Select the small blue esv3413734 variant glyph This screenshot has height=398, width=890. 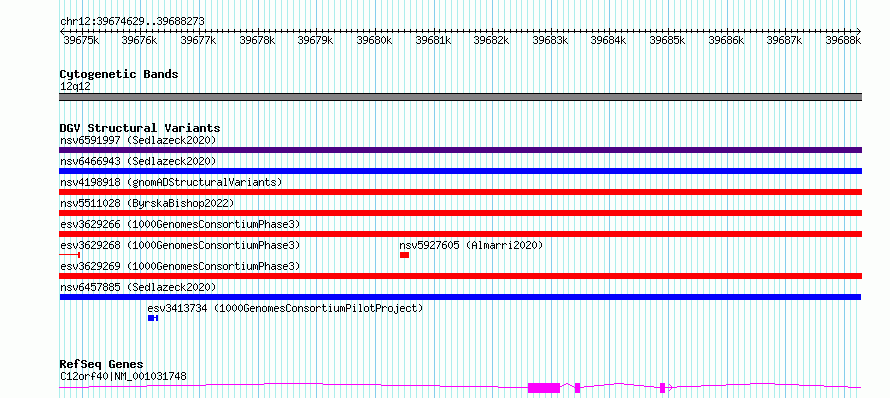pos(153,318)
